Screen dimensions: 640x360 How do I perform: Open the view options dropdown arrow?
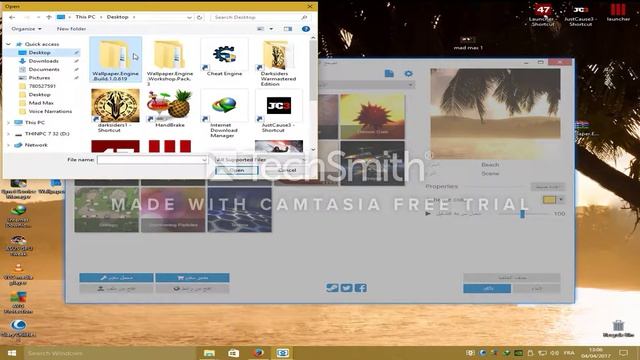pos(271,29)
